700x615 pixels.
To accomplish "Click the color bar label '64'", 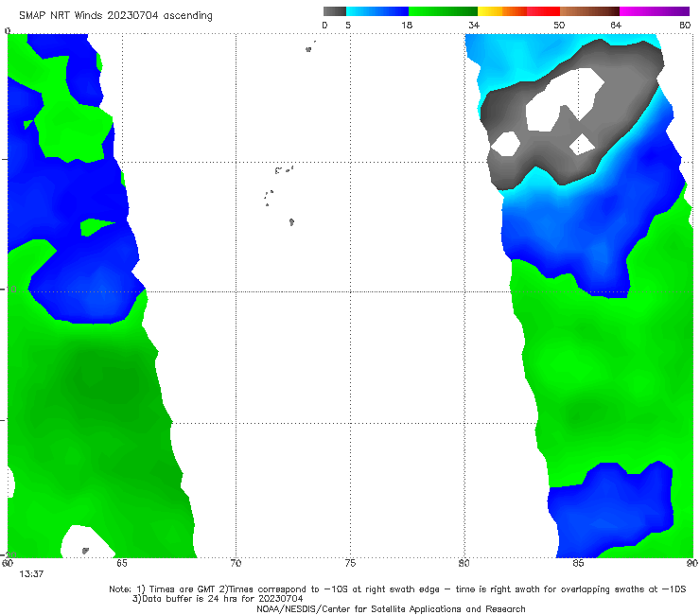I will click(616, 26).
